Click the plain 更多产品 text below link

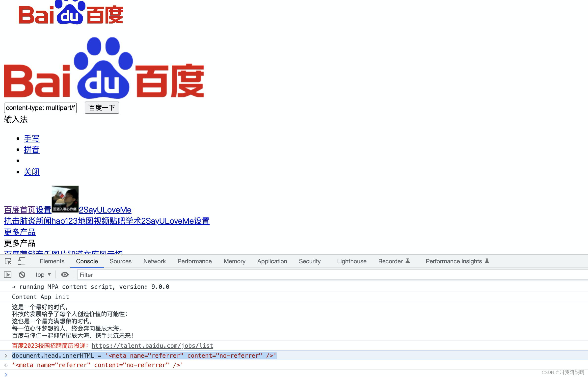tap(20, 243)
